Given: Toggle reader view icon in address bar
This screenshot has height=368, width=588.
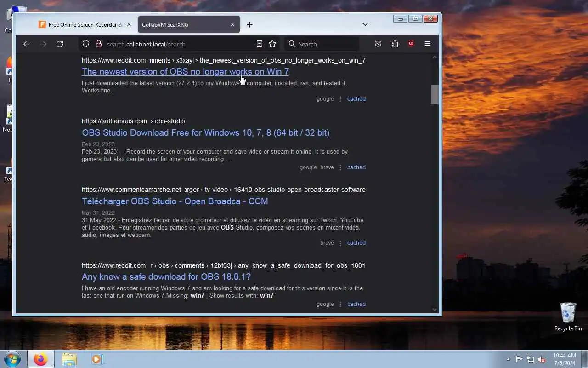Looking at the screenshot, I should [x=260, y=44].
